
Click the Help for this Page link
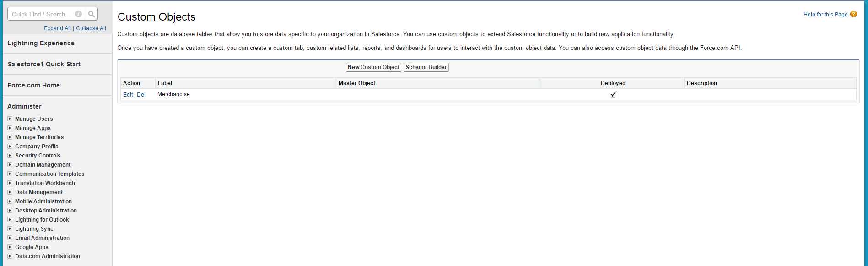click(825, 15)
